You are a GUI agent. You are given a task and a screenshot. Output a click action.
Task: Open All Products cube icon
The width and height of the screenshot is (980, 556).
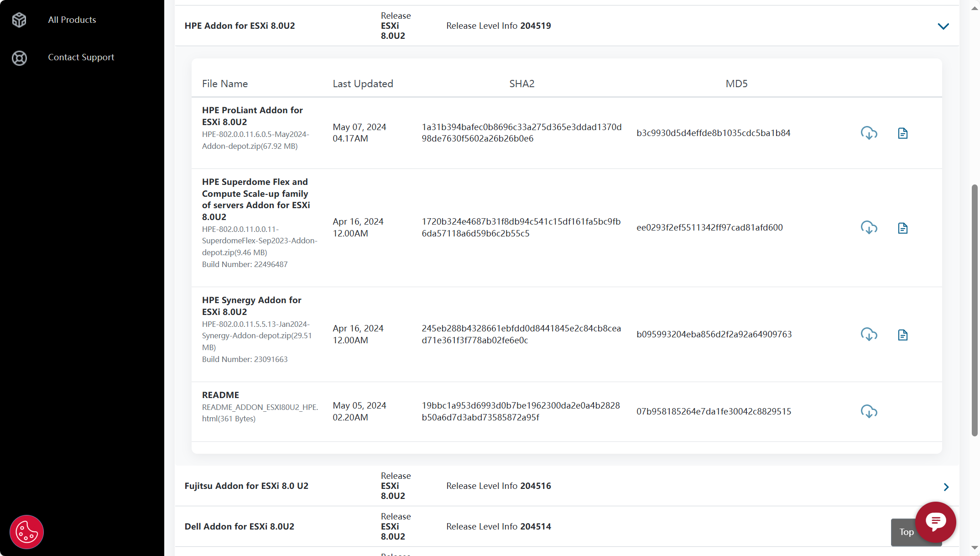click(19, 20)
